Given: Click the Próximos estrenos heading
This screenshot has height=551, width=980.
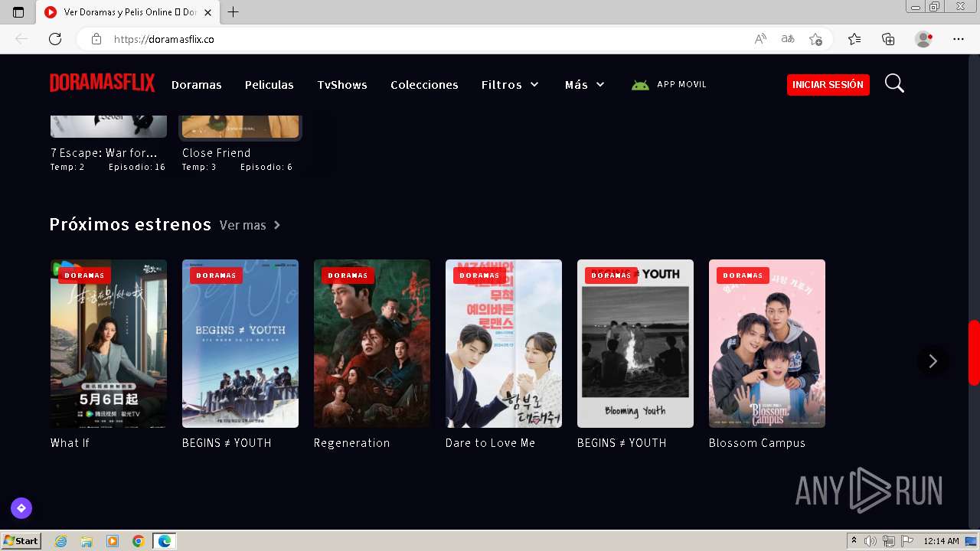Looking at the screenshot, I should pos(130,224).
